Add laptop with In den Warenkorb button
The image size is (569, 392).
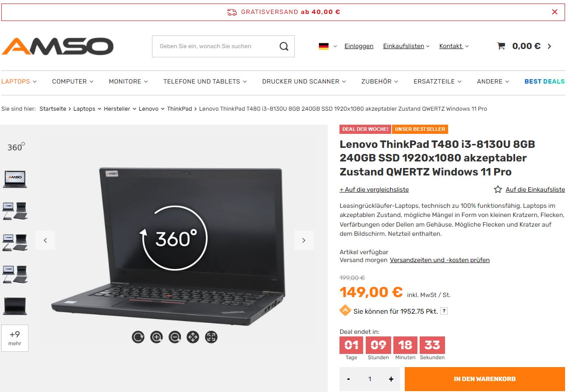[x=484, y=379]
